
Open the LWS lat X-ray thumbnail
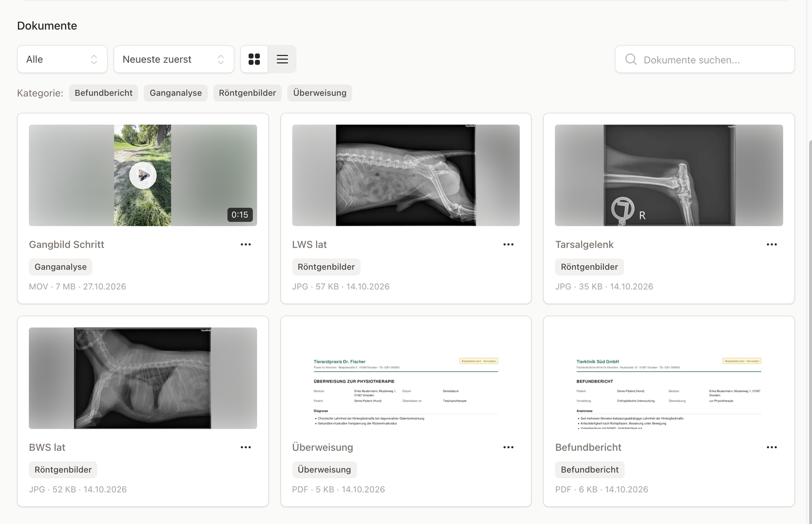click(x=406, y=175)
